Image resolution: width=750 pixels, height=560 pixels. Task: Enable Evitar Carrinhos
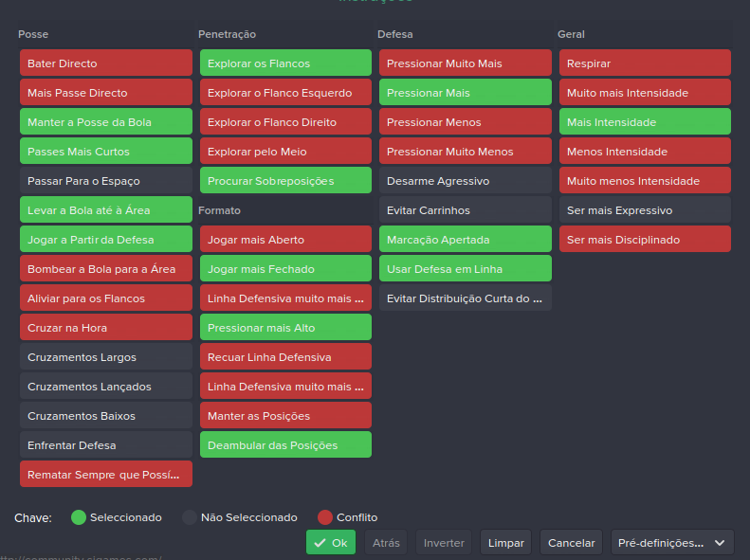(466, 209)
